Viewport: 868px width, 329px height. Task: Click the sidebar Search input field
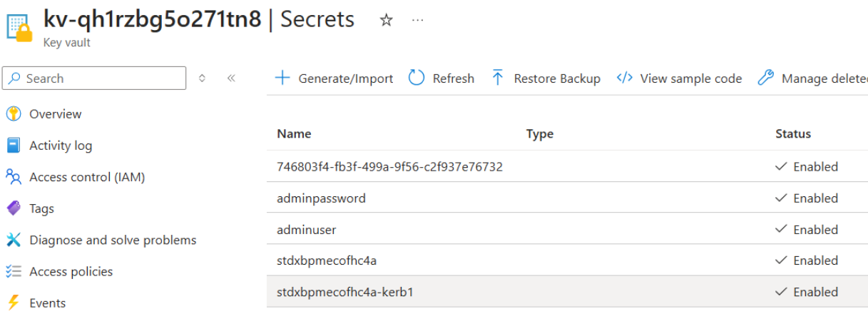pos(100,79)
